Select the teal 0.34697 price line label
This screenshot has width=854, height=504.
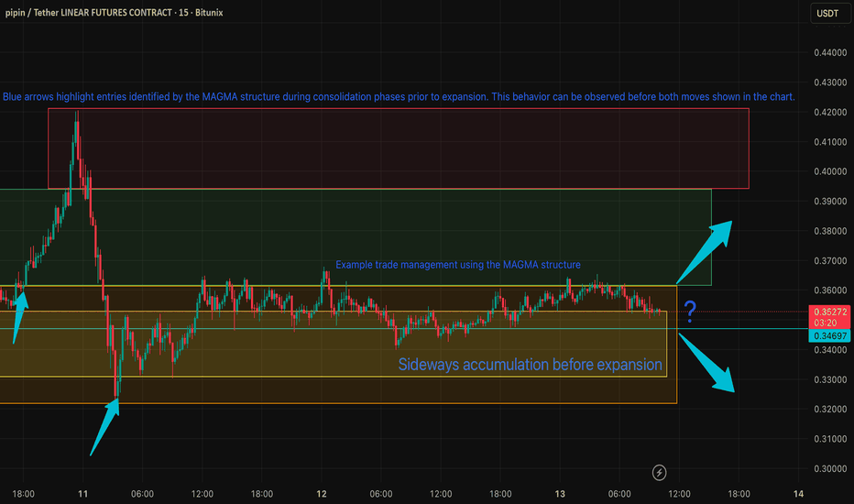click(829, 335)
